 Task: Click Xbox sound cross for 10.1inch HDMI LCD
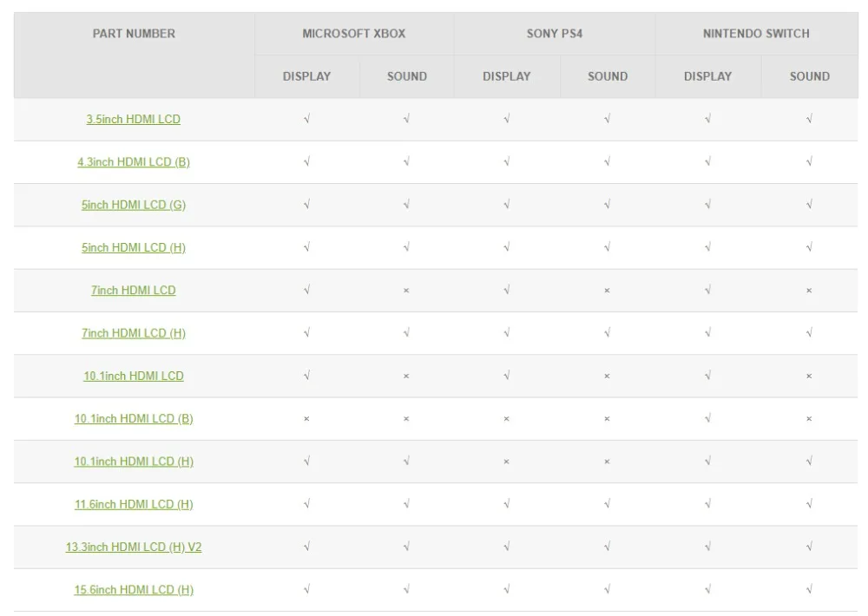point(406,377)
